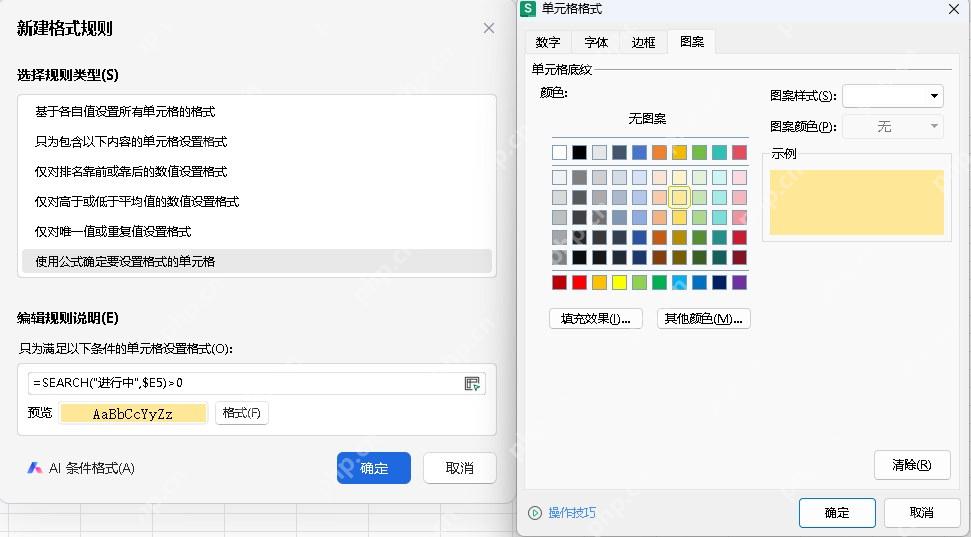
Task: Open the 图案颜色 dropdown showing 无
Action: click(x=893, y=126)
